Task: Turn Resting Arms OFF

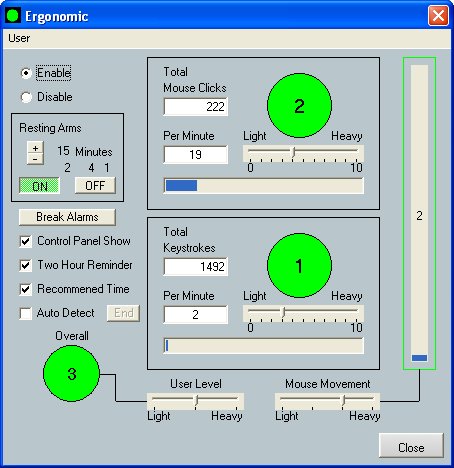Action: point(95,185)
